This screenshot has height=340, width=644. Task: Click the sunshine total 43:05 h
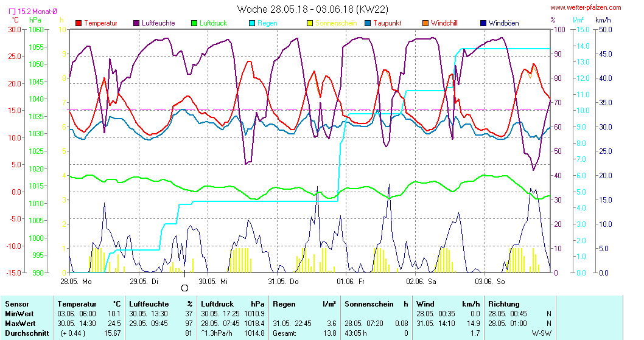(x=355, y=333)
